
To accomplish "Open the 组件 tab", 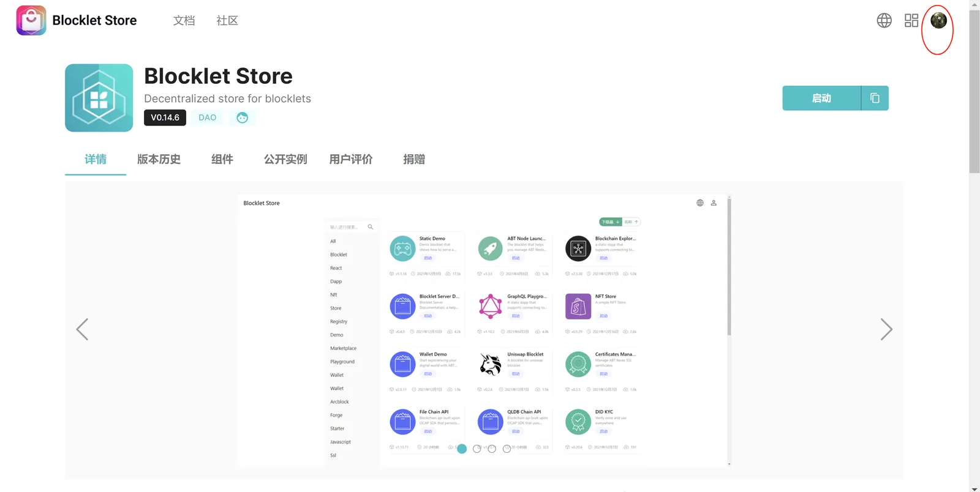I will (222, 159).
